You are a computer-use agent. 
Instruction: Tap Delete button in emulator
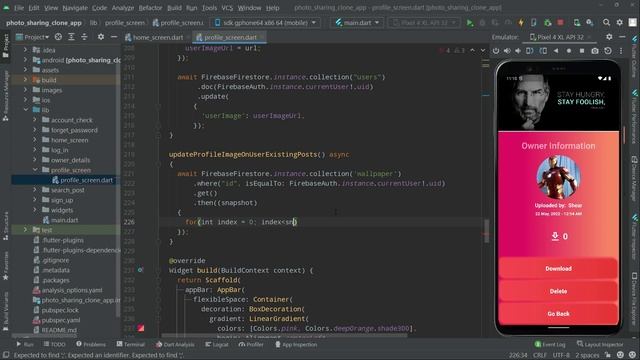click(558, 291)
